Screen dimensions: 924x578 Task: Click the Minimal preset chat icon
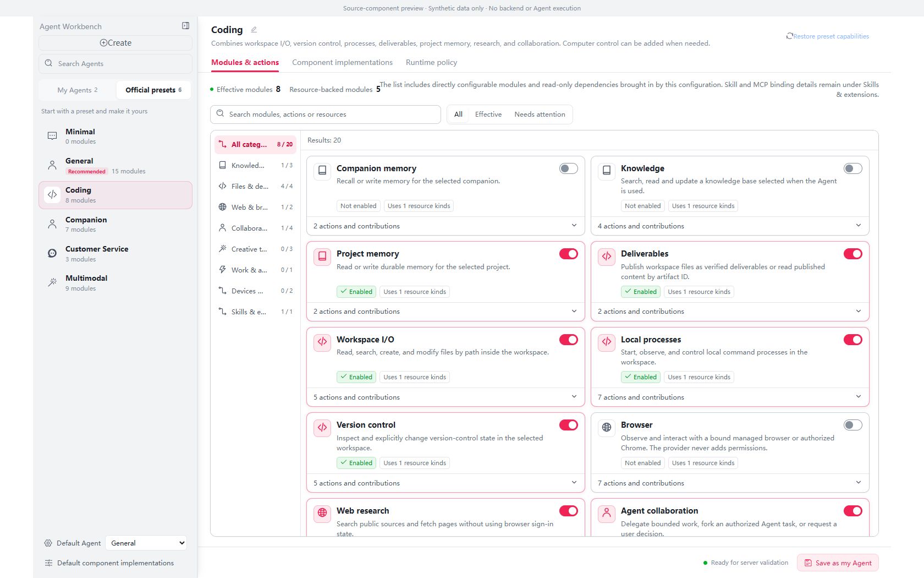[52, 136]
